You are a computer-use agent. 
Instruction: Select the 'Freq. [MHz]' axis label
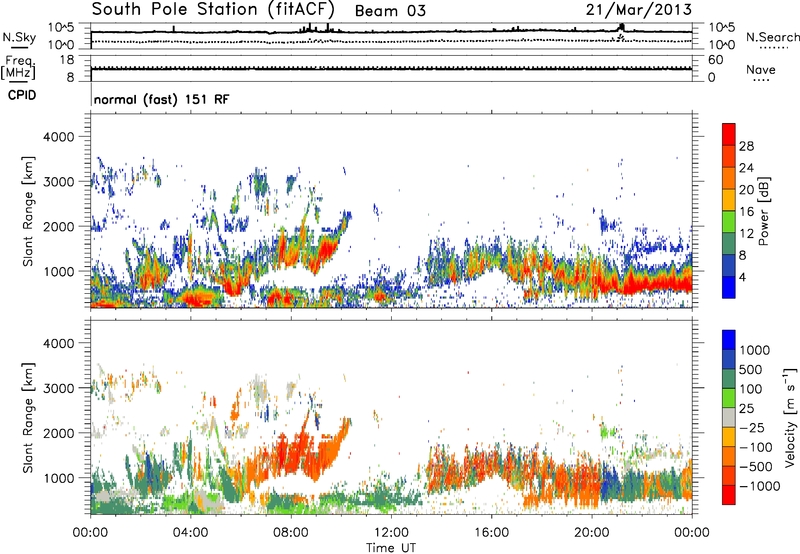pyautogui.click(x=19, y=68)
